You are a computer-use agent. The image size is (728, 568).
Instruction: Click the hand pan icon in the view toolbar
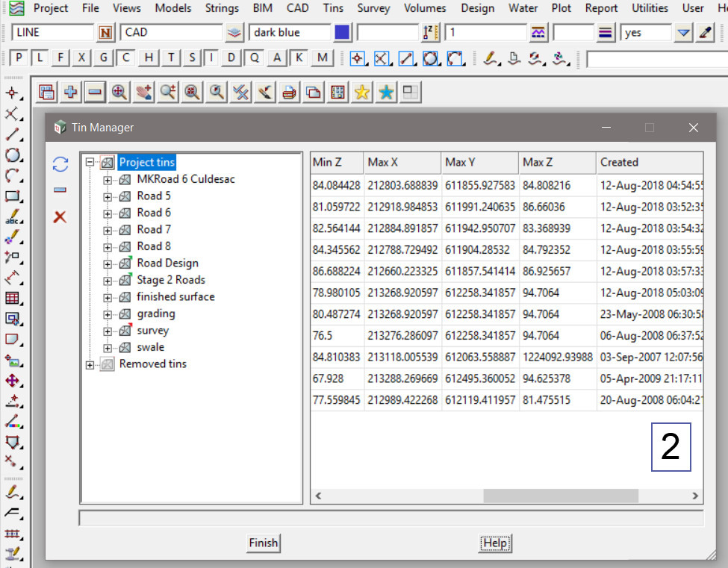(x=143, y=92)
